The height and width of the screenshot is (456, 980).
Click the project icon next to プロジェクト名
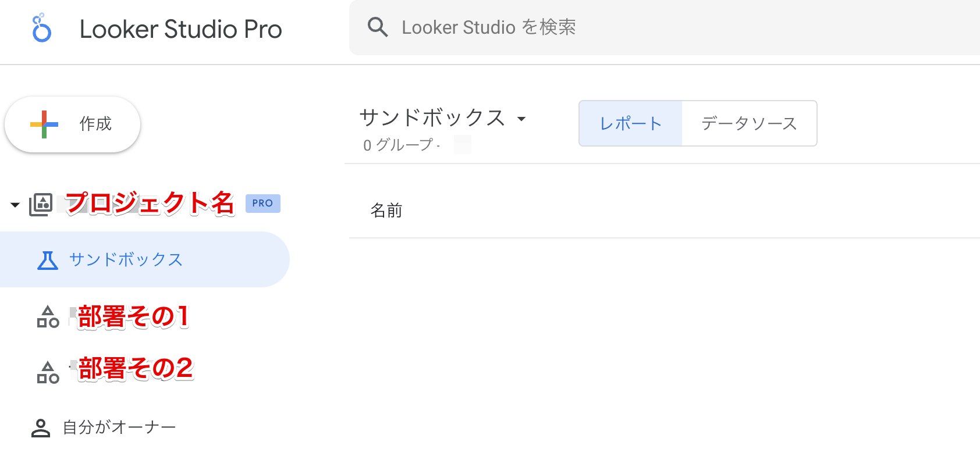tap(41, 204)
